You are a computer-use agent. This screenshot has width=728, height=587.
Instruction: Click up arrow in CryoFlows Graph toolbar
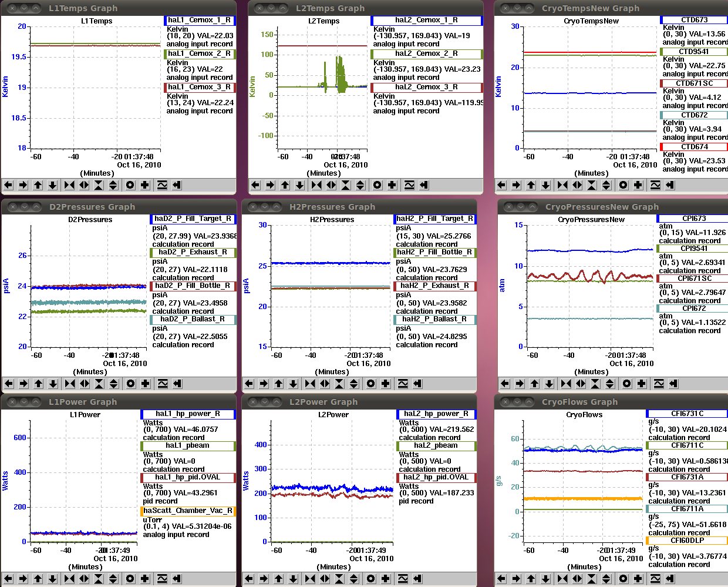click(531, 579)
